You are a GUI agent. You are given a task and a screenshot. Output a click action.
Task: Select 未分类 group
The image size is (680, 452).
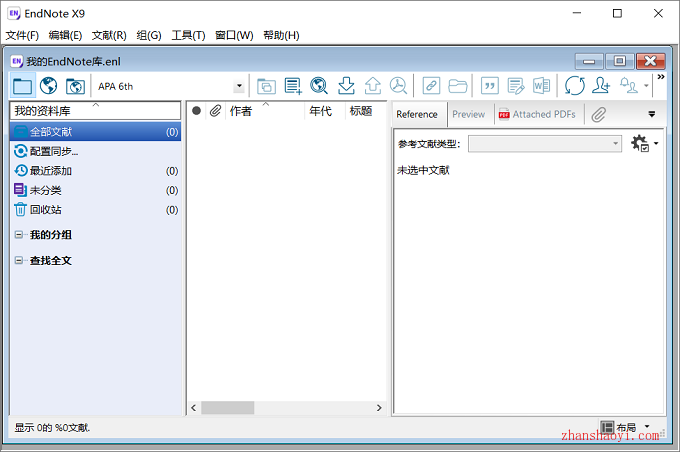(95, 190)
